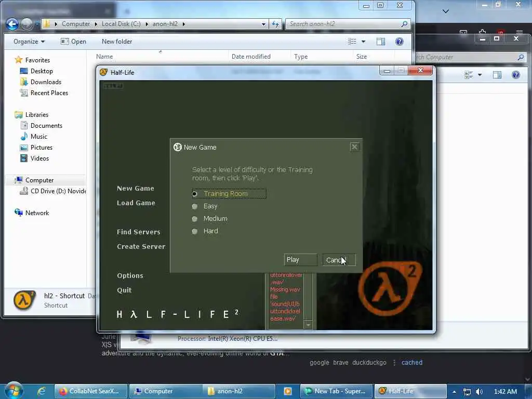
Task: Open the address bar history dropdown
Action: click(x=263, y=24)
